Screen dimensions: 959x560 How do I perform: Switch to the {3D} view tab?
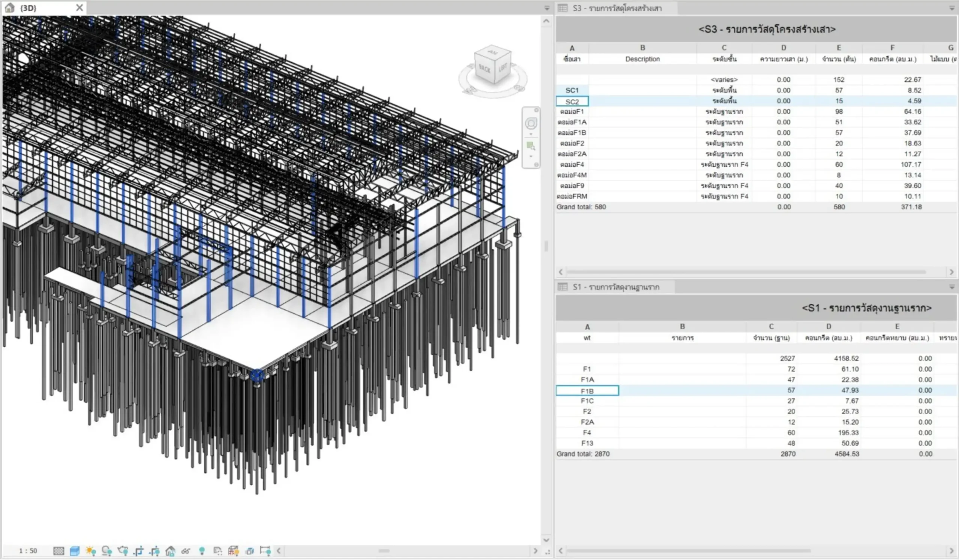28,8
